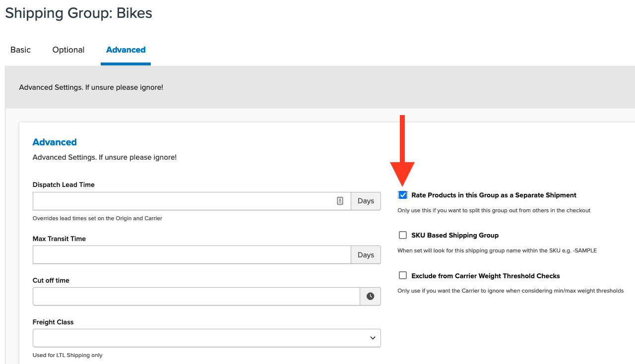Image resolution: width=635 pixels, height=364 pixels.
Task: Switch to the Basic tab
Action: coord(20,50)
